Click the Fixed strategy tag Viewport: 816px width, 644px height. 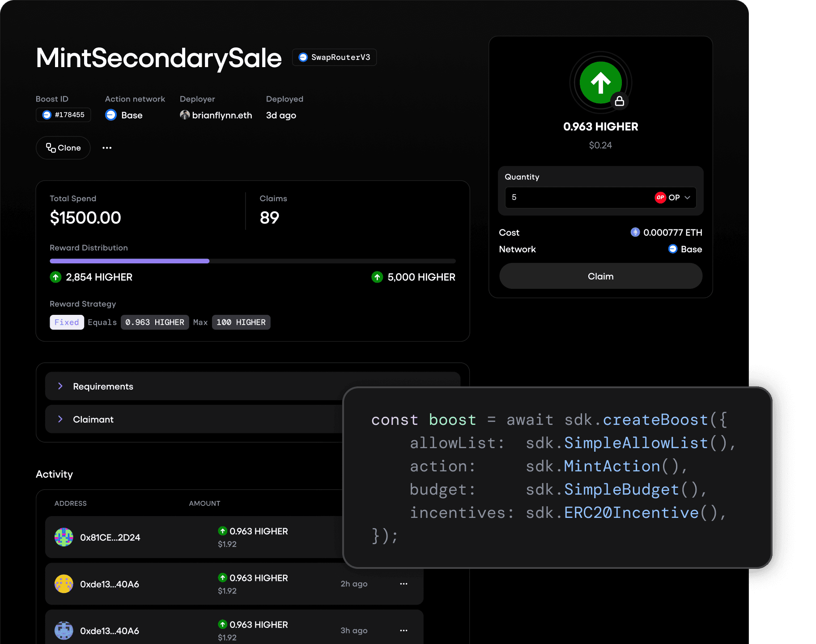(67, 322)
